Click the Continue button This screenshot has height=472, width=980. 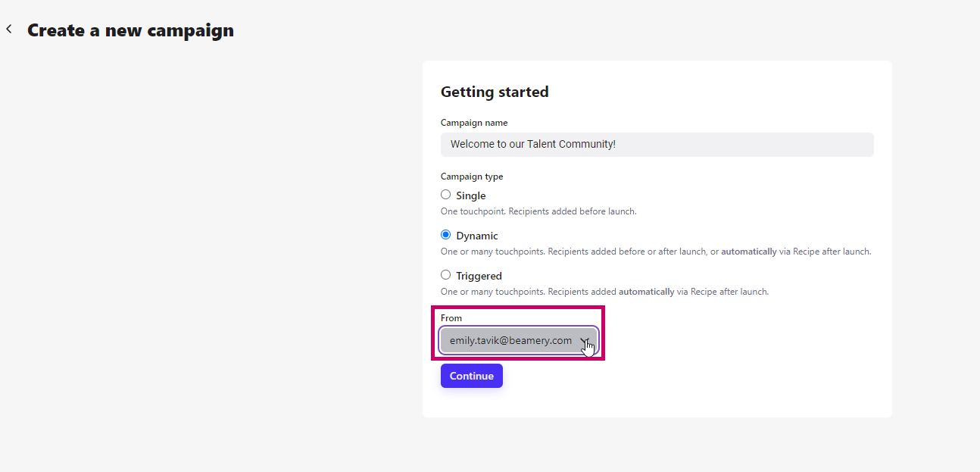click(x=471, y=376)
